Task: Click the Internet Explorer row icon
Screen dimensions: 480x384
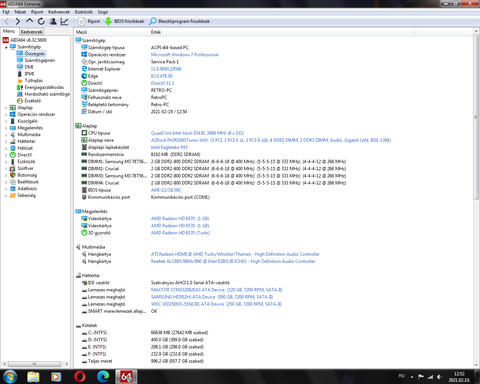Action: point(84,69)
